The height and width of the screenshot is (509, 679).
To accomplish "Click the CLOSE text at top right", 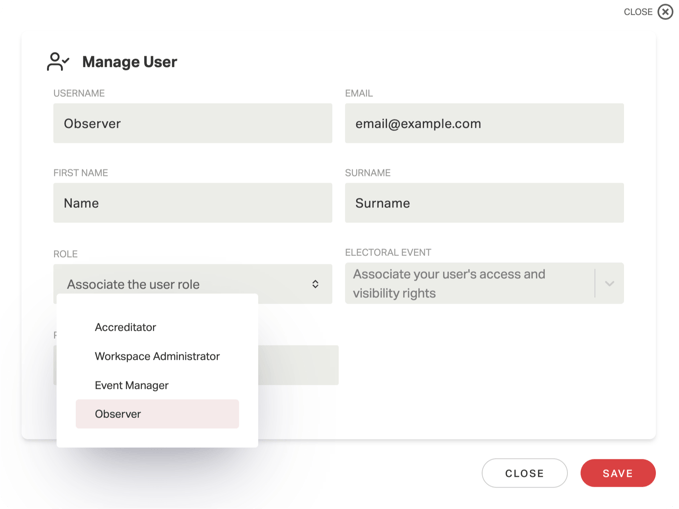I will 638,12.
